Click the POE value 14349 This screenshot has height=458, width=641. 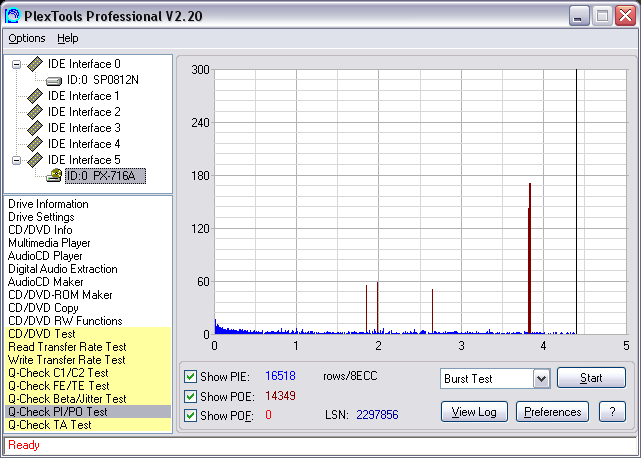[280, 396]
